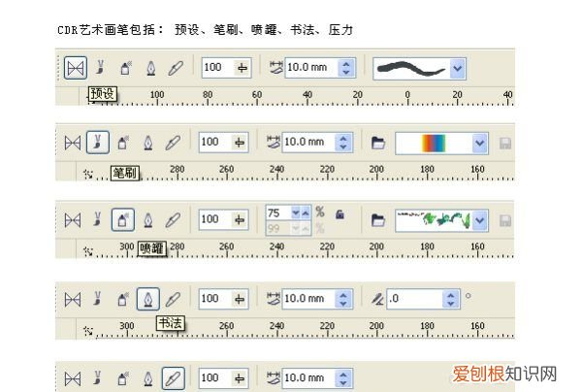Viewport: 582px width, 392px height.
Task: Click the 书法 tooltip label
Action: (171, 323)
